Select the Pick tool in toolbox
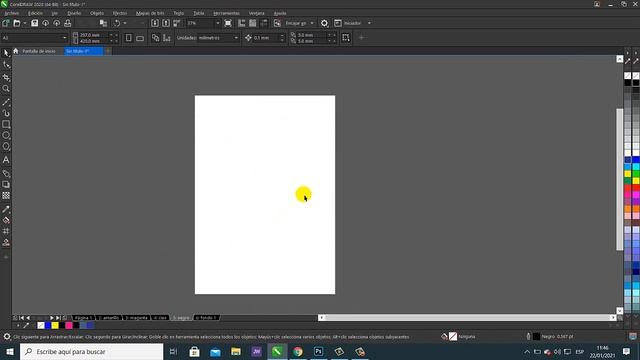The height and width of the screenshot is (360, 640). click(x=6, y=53)
